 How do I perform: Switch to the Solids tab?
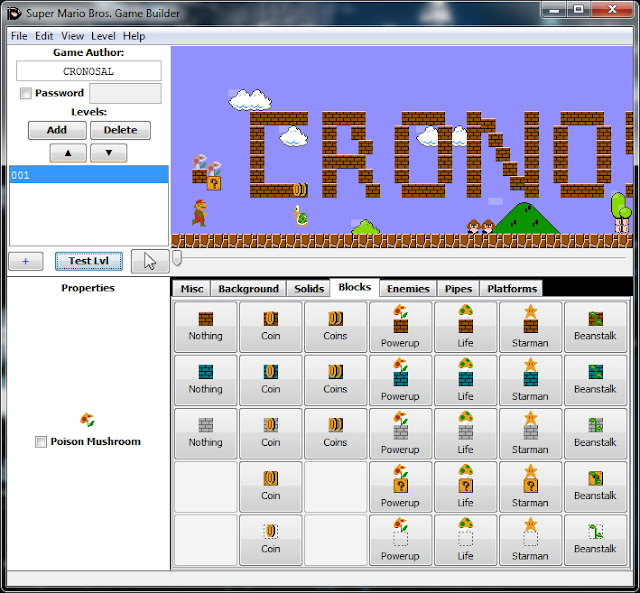309,289
